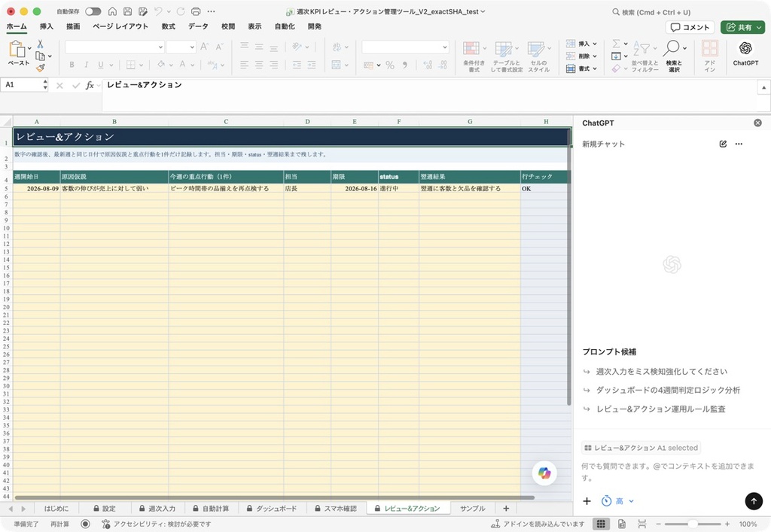
Task: Click the Save icon in title bar
Action: (x=127, y=11)
